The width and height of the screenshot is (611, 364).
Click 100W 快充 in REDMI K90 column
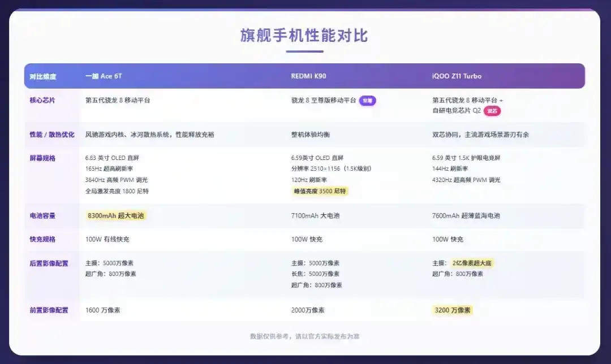point(307,239)
